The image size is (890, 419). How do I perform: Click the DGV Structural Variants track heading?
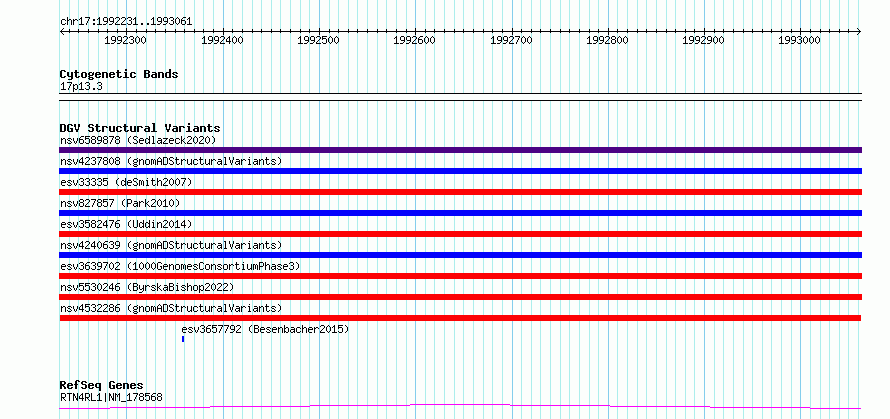point(140,128)
